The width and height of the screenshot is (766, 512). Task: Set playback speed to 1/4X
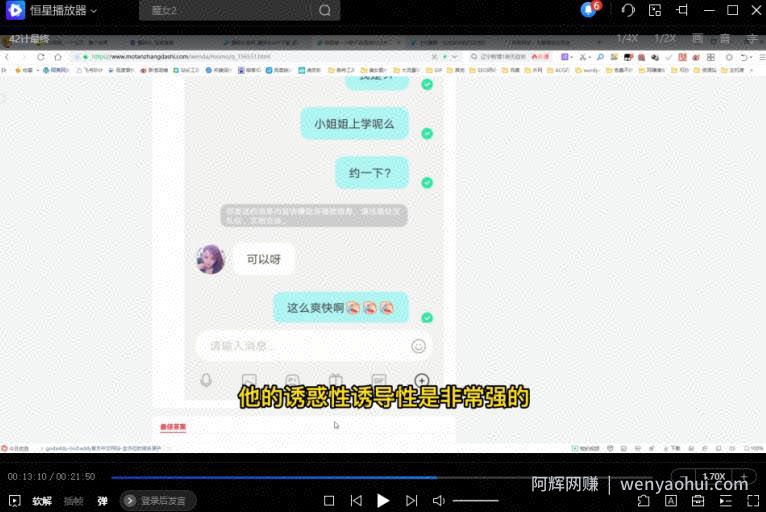tap(627, 38)
